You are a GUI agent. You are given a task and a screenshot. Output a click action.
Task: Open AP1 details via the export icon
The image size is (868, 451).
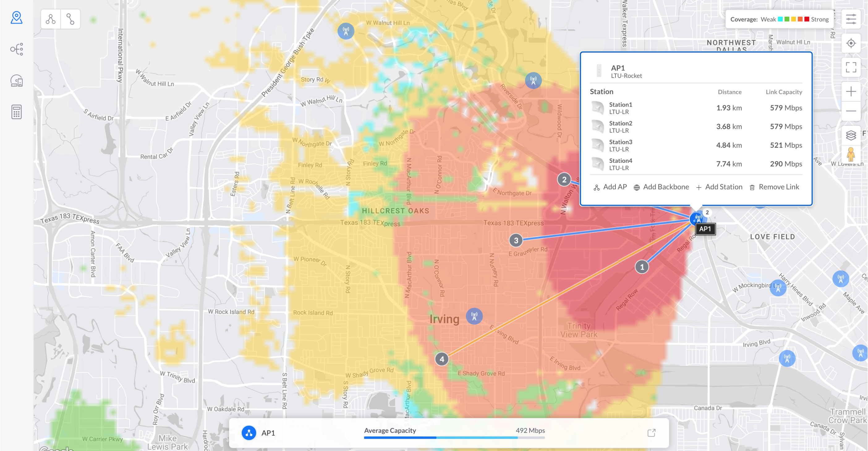(652, 432)
